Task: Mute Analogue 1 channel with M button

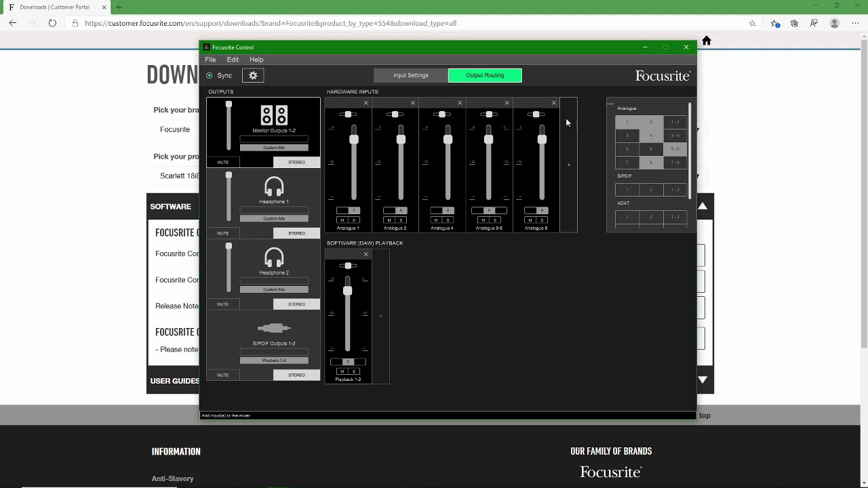Action: [342, 220]
